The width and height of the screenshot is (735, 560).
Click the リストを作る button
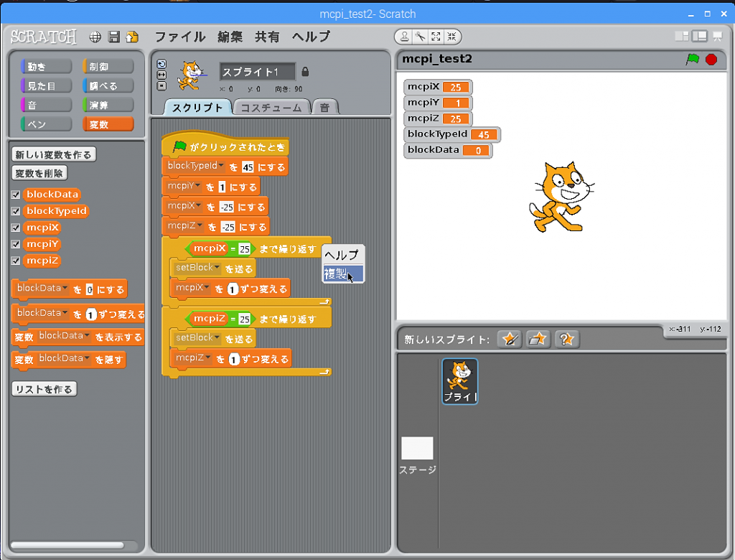tap(44, 389)
